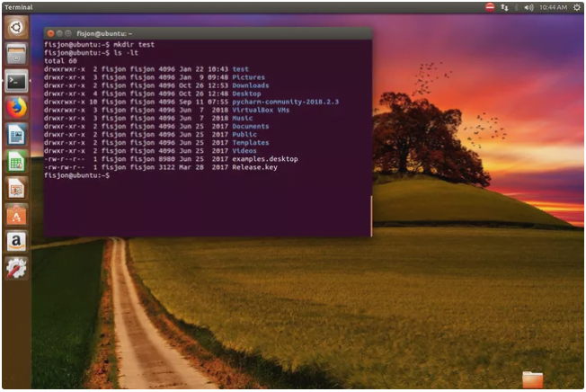Select the Terminal launcher icon

coord(16,81)
